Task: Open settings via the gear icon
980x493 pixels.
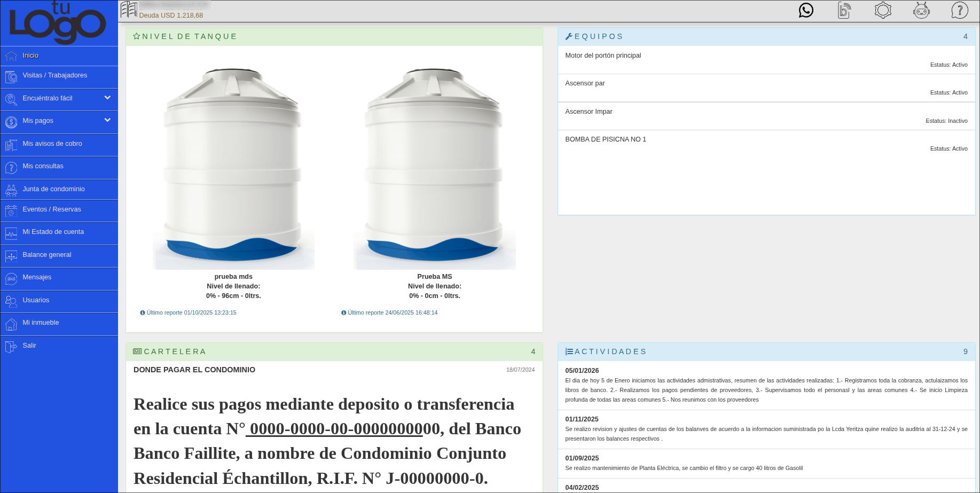Action: [883, 10]
